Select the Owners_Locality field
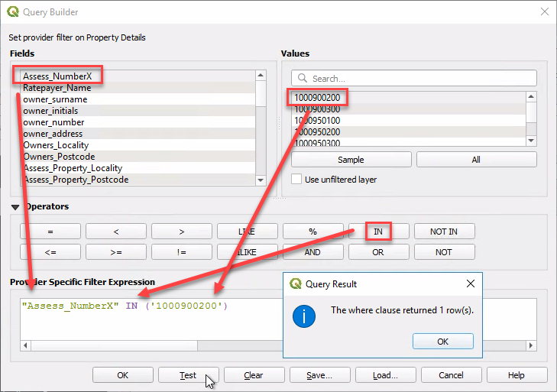The height and width of the screenshot is (392, 557). coord(138,145)
